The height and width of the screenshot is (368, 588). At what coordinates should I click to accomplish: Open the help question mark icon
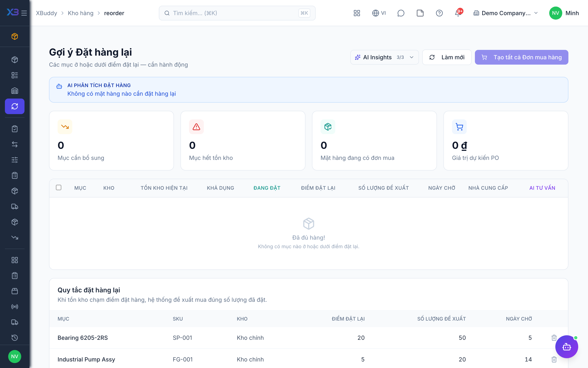439,13
